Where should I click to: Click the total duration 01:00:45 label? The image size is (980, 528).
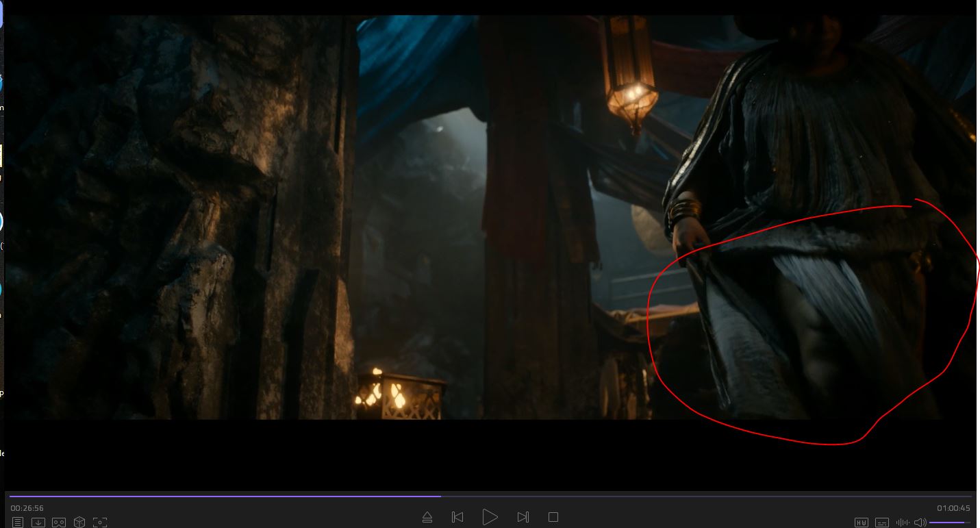pyautogui.click(x=953, y=508)
